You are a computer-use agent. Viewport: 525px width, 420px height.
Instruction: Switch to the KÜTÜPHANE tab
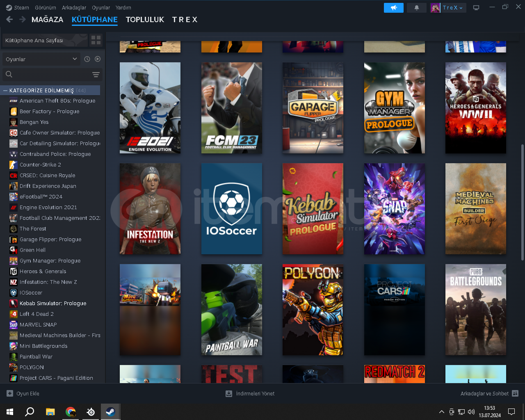[x=94, y=19]
